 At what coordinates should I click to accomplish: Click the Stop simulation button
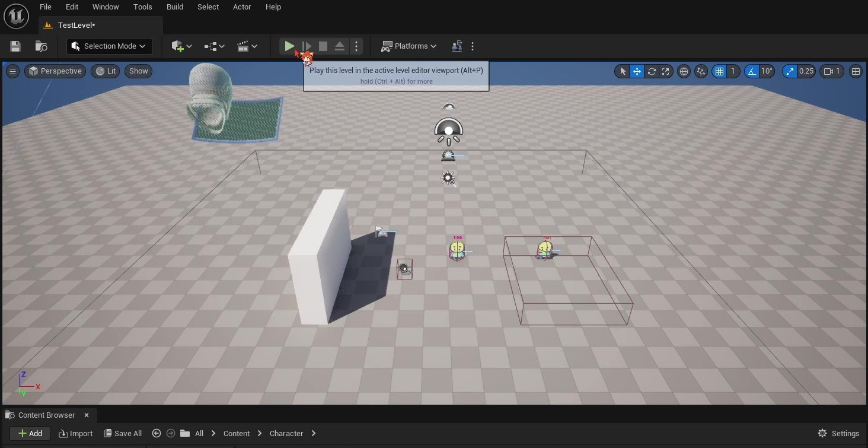[x=323, y=46]
